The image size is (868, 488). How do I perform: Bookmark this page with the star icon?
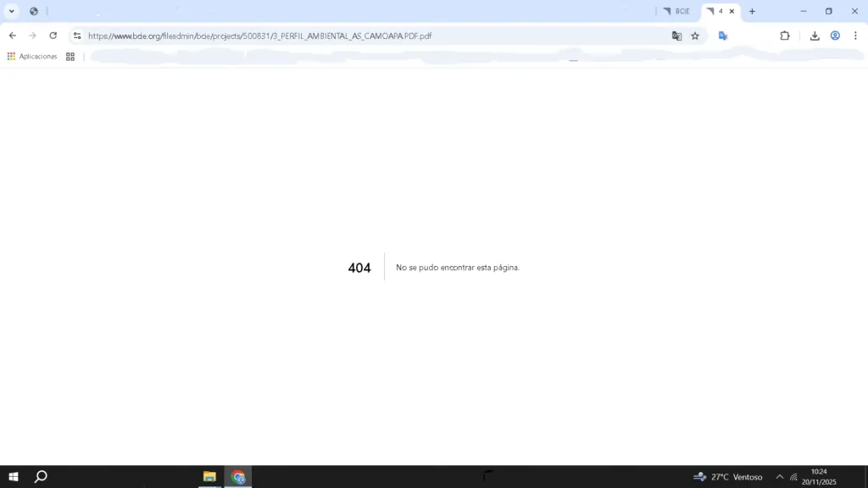click(x=694, y=36)
